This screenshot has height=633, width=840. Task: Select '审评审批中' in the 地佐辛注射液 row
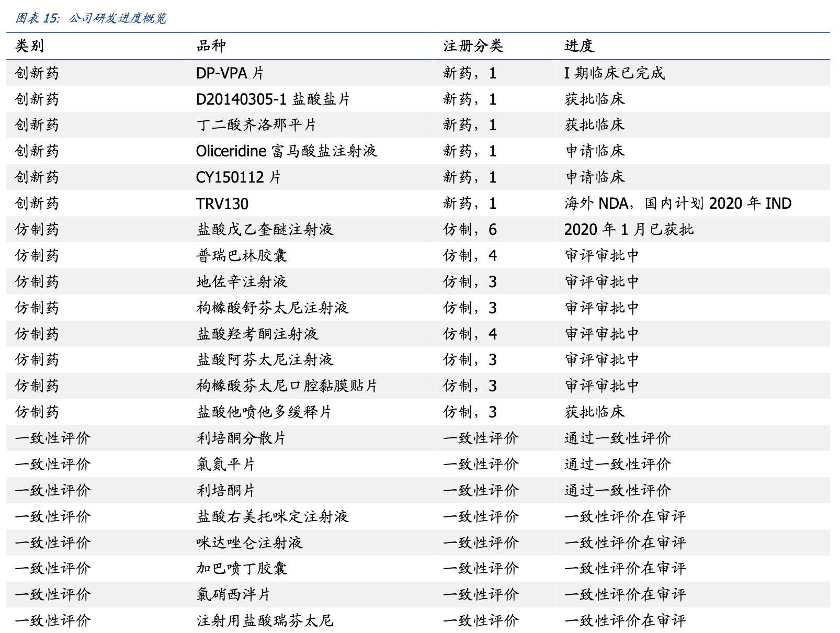tap(602, 282)
